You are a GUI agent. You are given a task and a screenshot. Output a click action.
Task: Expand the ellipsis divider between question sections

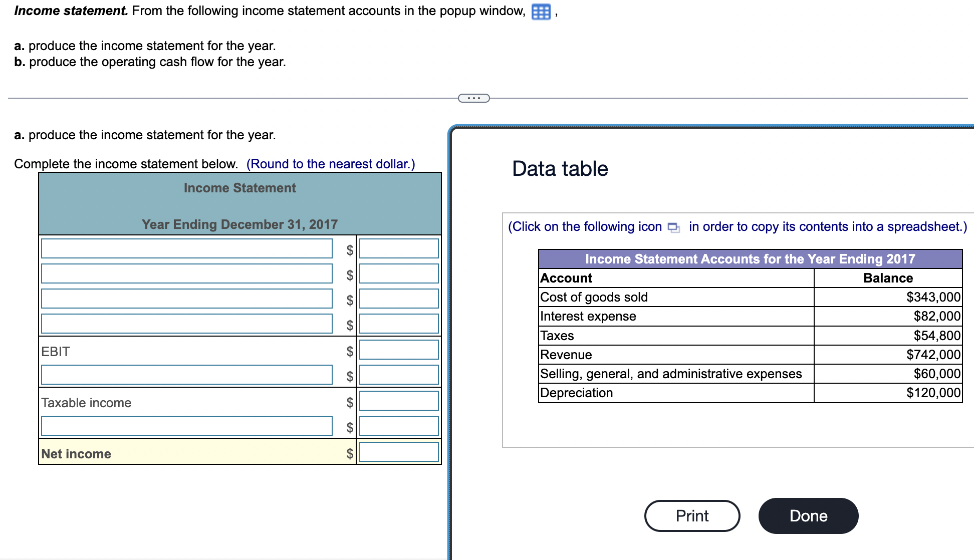click(x=473, y=98)
